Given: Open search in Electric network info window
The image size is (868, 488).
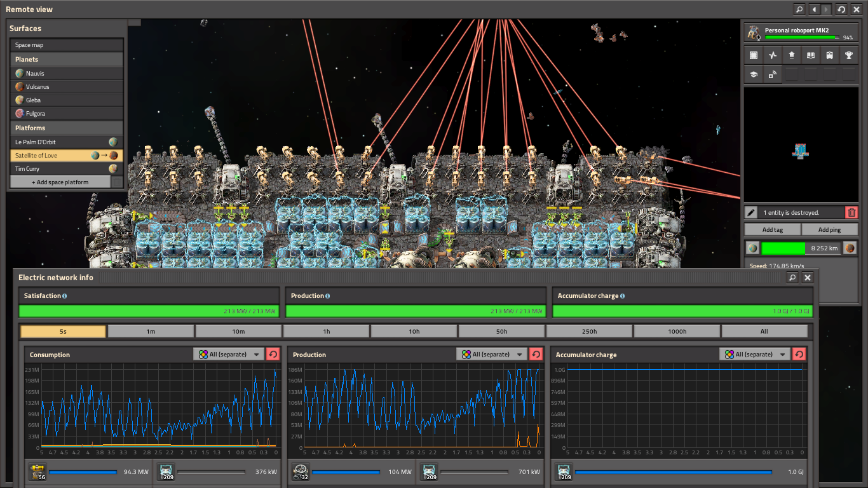Looking at the screenshot, I should pos(792,278).
